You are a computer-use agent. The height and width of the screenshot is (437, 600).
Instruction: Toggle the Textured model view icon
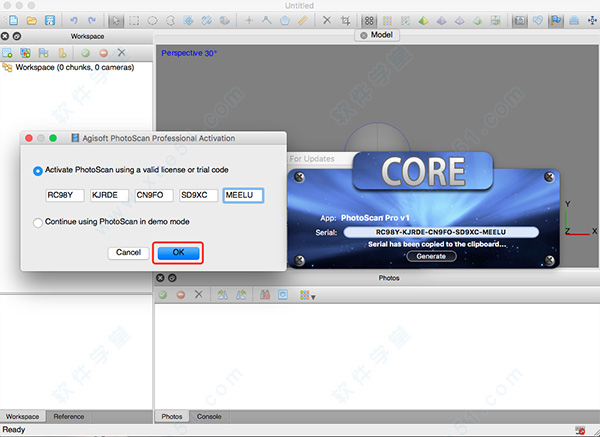point(477,20)
